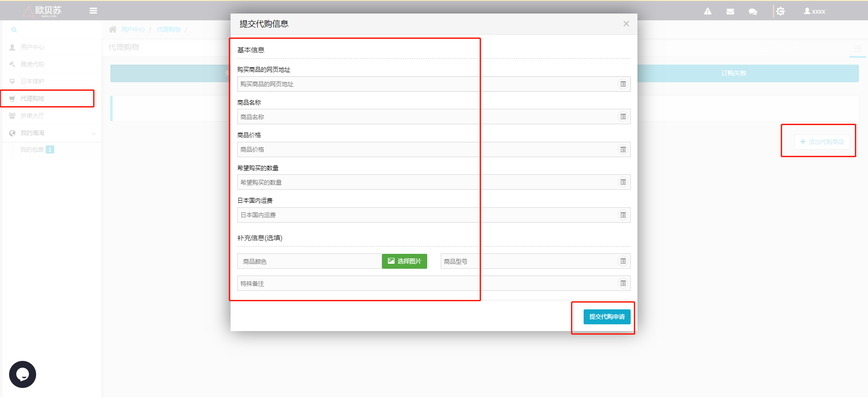Click list icon in 商品型号 field

(x=623, y=261)
